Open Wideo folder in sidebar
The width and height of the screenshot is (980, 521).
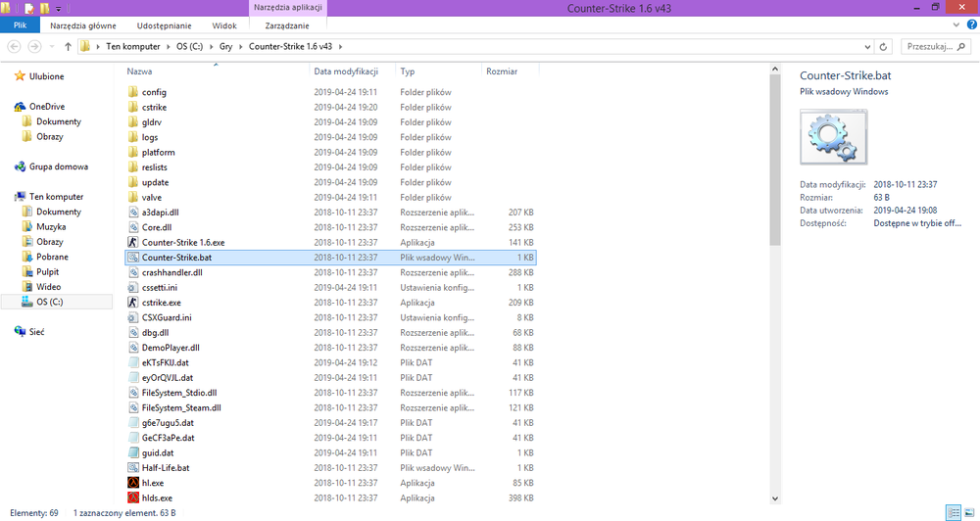(49, 287)
